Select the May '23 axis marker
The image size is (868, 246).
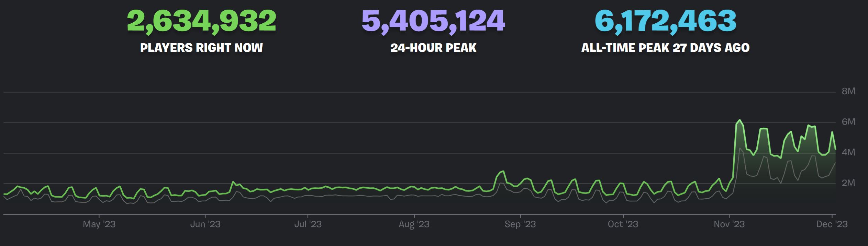coord(99,224)
